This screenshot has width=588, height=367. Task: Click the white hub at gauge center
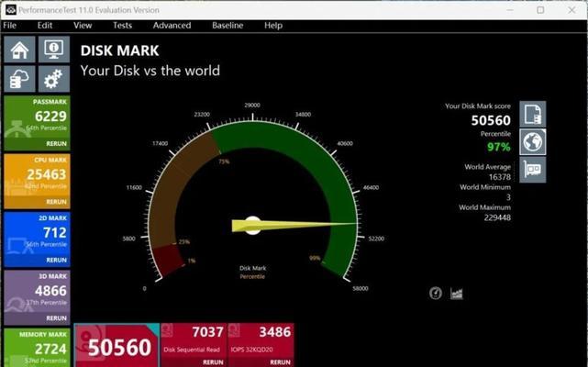[x=252, y=226]
